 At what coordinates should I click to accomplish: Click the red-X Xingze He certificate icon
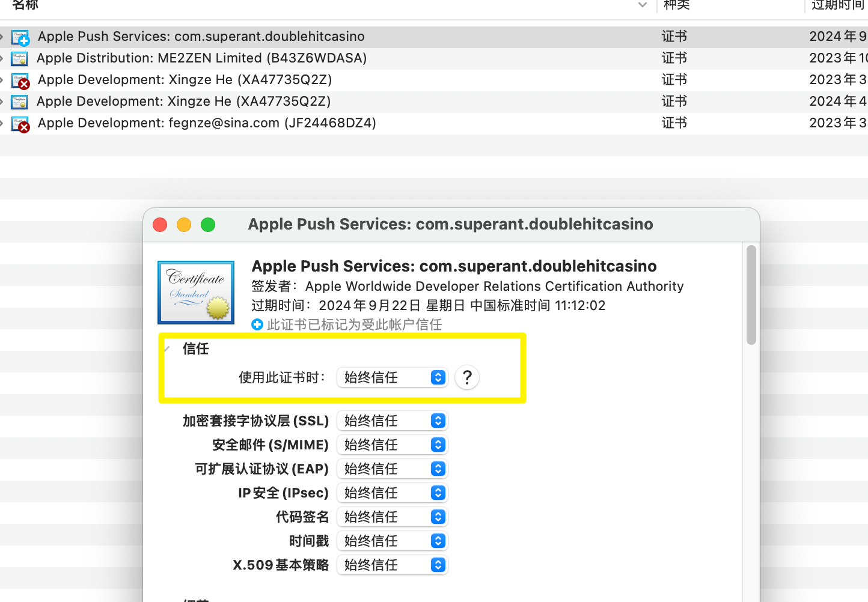click(x=20, y=81)
